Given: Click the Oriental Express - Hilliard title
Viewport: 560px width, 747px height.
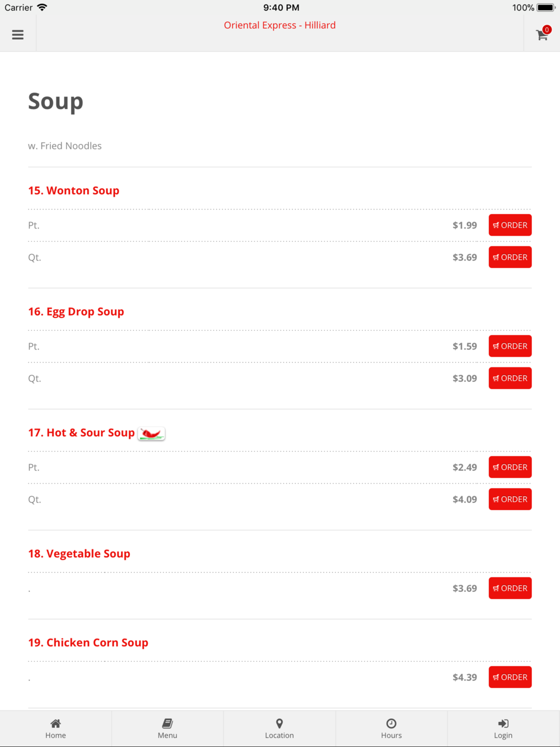Looking at the screenshot, I should pyautogui.click(x=280, y=25).
